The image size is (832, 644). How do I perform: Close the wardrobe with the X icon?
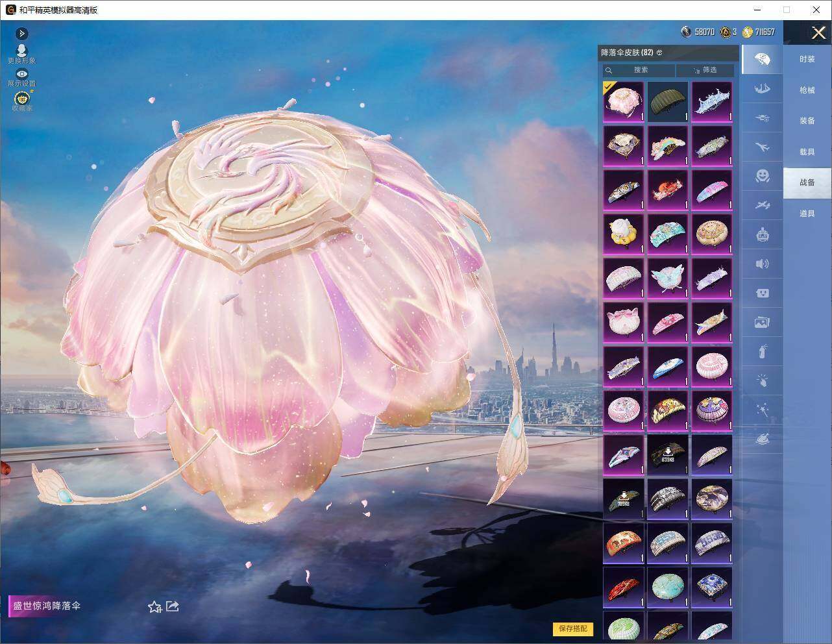pyautogui.click(x=818, y=32)
